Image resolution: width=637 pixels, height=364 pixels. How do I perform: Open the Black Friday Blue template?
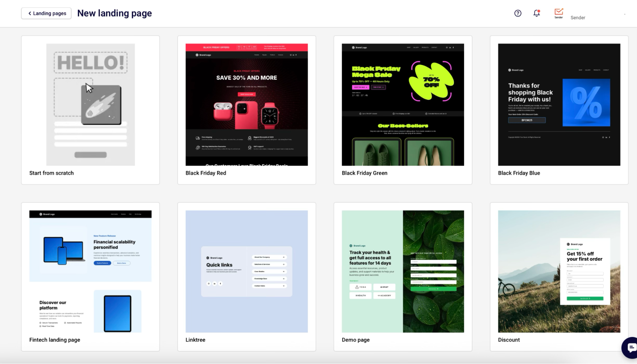558,104
